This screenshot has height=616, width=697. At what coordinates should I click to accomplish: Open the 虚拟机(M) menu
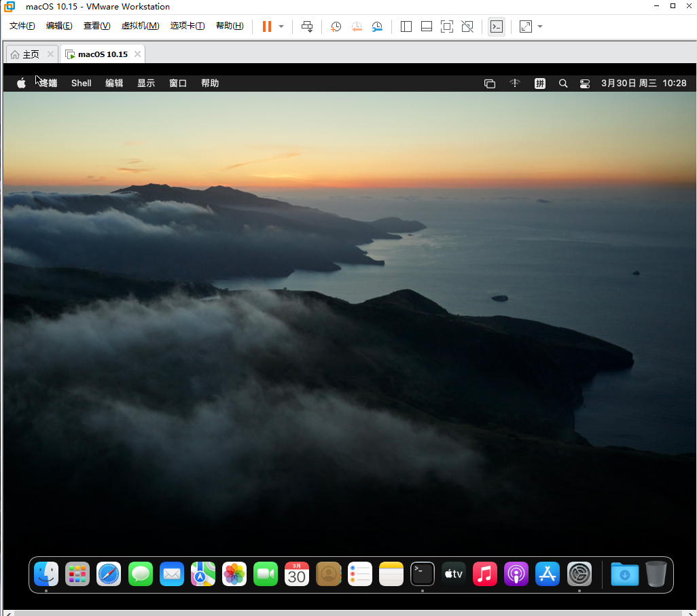tap(140, 26)
